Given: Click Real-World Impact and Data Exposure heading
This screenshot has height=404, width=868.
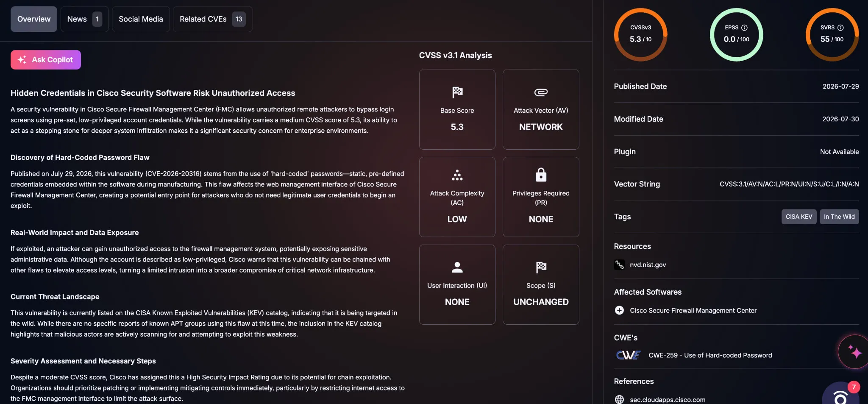Looking at the screenshot, I should tap(75, 232).
